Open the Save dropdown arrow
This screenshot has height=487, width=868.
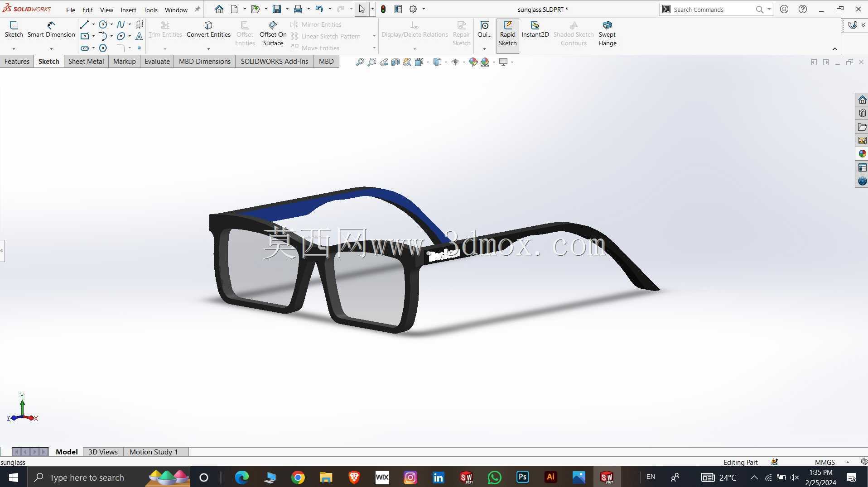[287, 9]
